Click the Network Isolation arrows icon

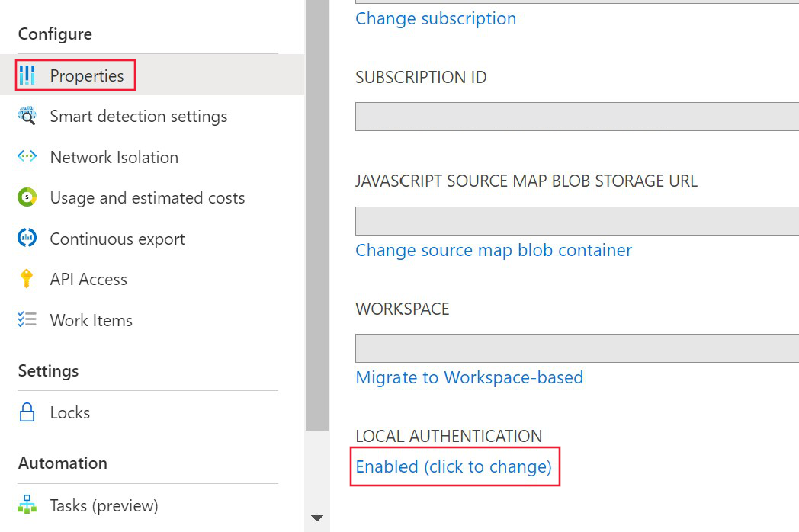[27, 157]
